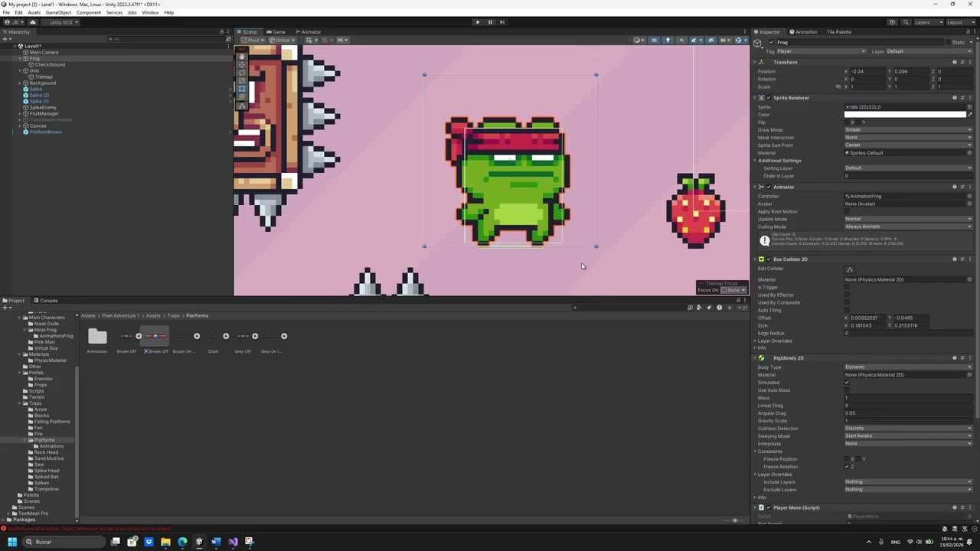Image resolution: width=980 pixels, height=551 pixels.
Task: Click the Sprite Renderer Color swatch
Action: point(905,115)
